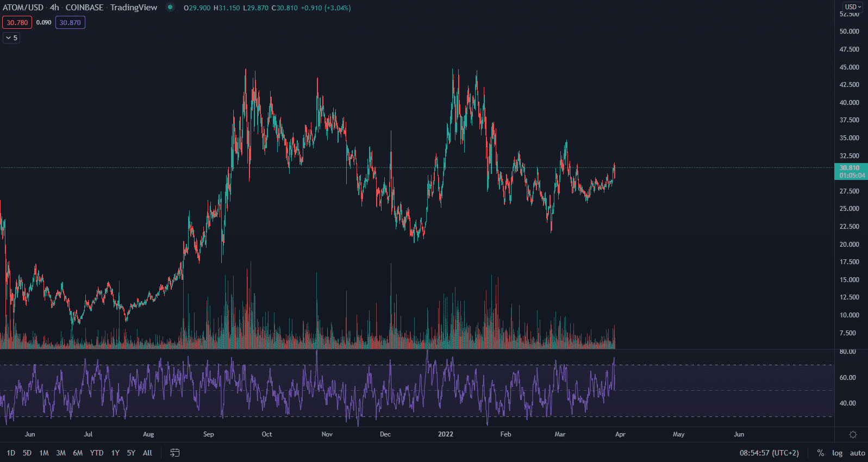The image size is (868, 462).
Task: Switch to 1M time range
Action: pos(44,453)
